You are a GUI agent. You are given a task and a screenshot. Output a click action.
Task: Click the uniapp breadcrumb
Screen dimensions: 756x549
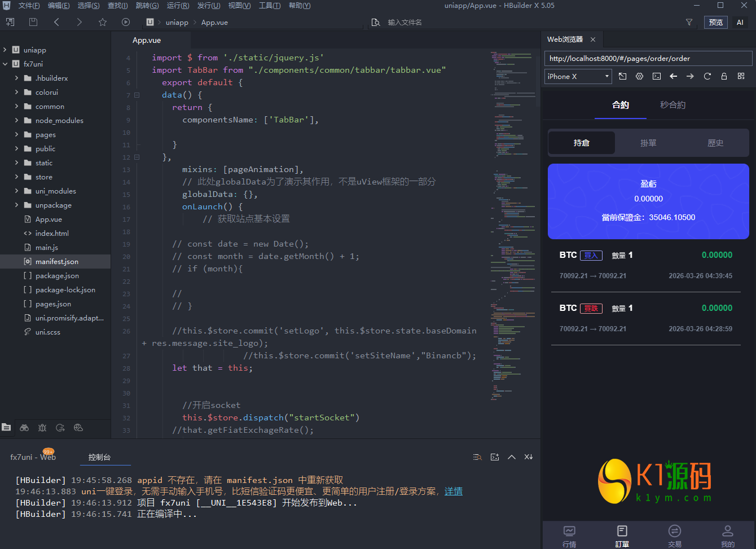coord(177,23)
